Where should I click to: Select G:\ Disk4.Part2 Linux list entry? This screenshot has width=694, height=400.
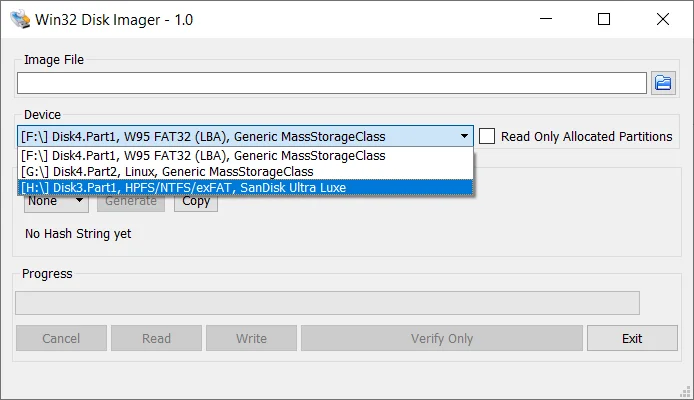[246, 172]
